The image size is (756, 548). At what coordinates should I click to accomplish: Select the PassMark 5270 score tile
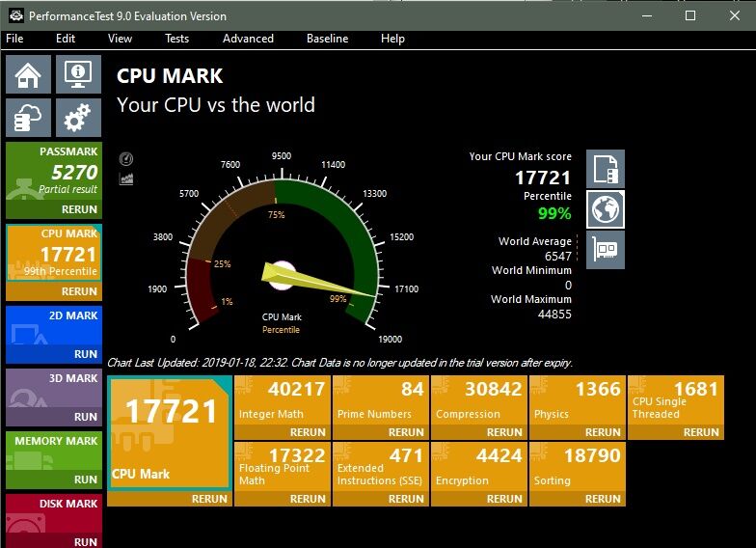pyautogui.click(x=54, y=172)
